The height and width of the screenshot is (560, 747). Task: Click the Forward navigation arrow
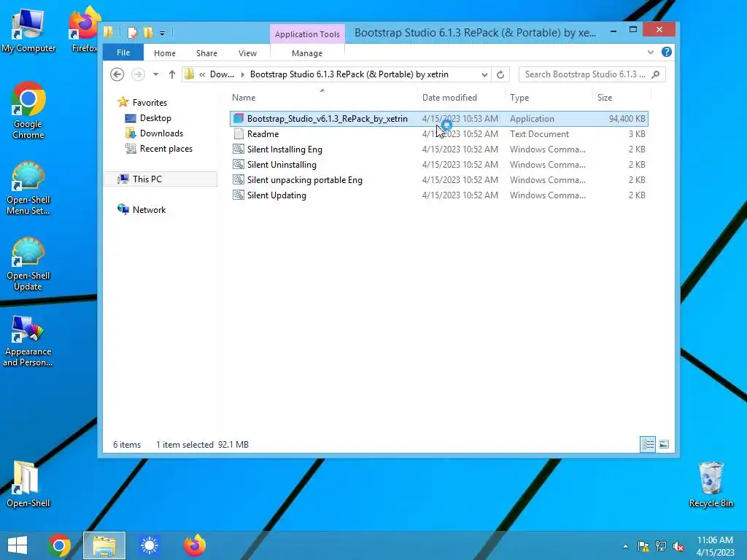point(138,74)
